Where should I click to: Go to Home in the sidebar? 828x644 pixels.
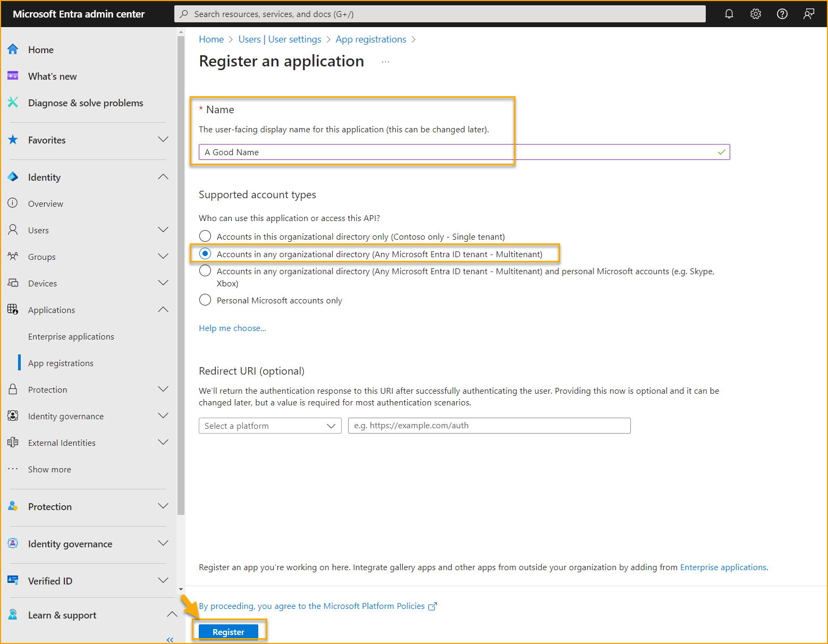point(41,49)
